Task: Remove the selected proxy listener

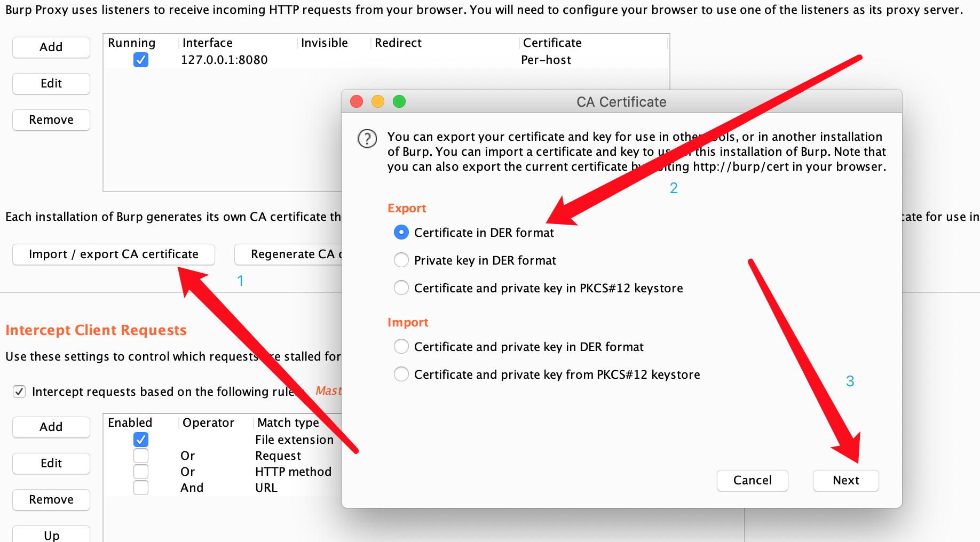Action: click(51, 120)
